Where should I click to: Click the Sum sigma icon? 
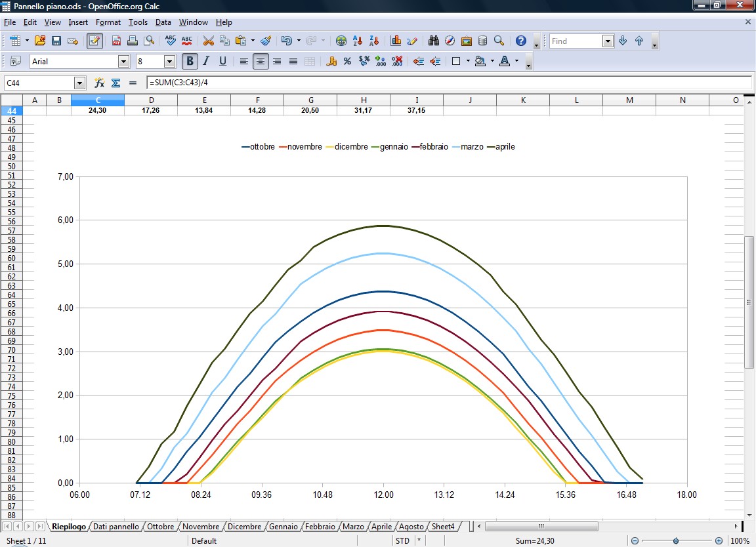(116, 83)
